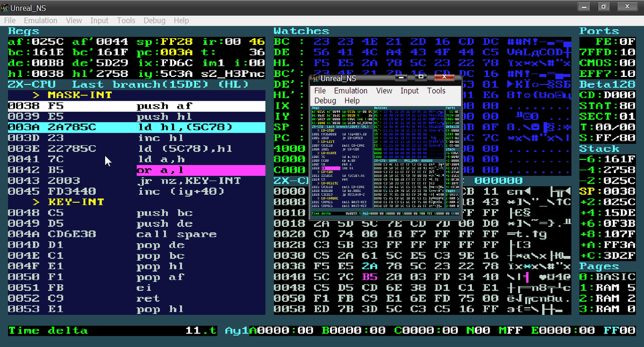
Task: Click port 7FFD:10 in Ports panel
Action: click(607, 52)
